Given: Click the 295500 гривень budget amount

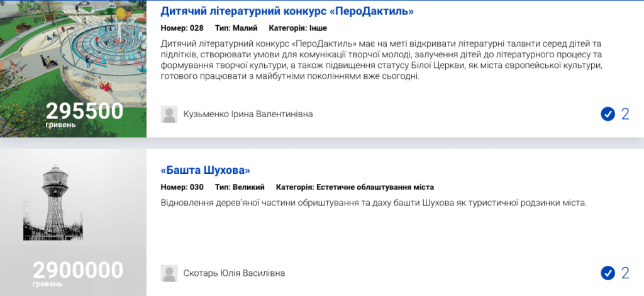Looking at the screenshot, I should tap(84, 112).
